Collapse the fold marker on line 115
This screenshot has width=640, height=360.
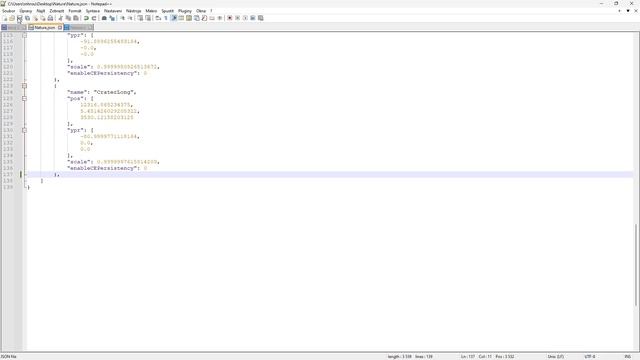click(x=24, y=36)
